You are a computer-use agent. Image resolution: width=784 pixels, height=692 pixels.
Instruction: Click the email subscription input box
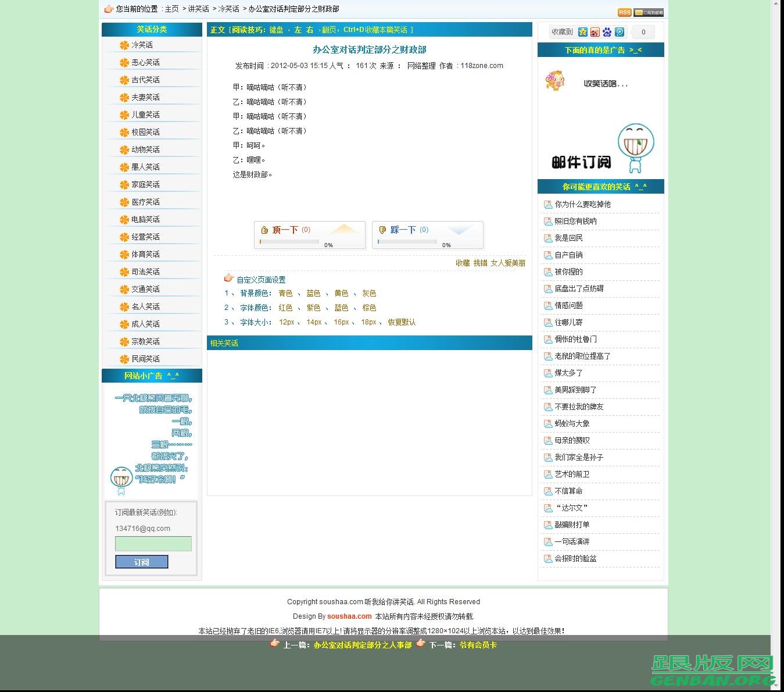tap(153, 544)
